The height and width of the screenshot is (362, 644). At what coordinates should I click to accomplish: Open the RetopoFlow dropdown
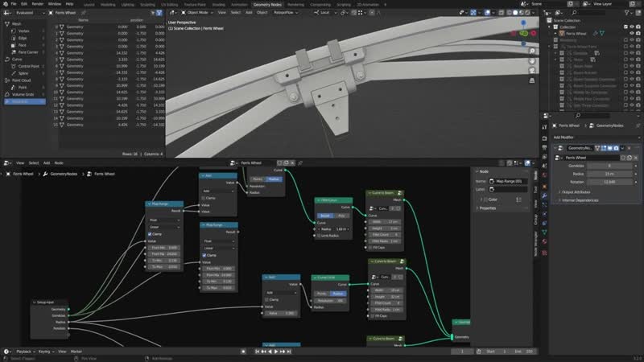click(x=286, y=13)
